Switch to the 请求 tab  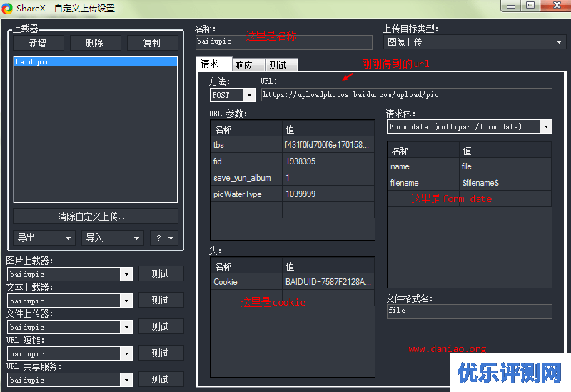click(x=213, y=64)
